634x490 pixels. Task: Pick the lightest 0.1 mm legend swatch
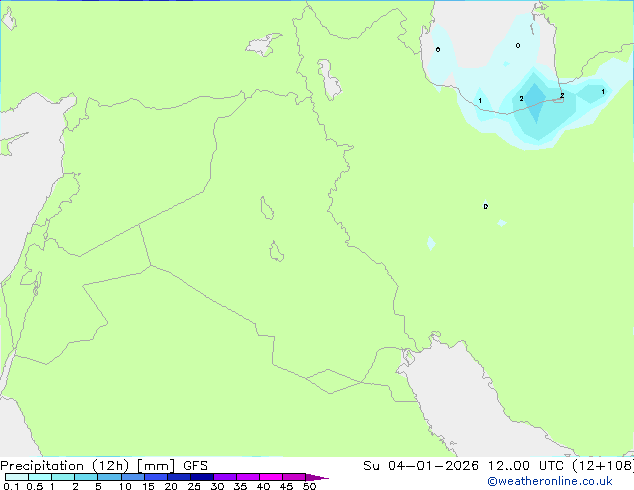tap(17, 477)
